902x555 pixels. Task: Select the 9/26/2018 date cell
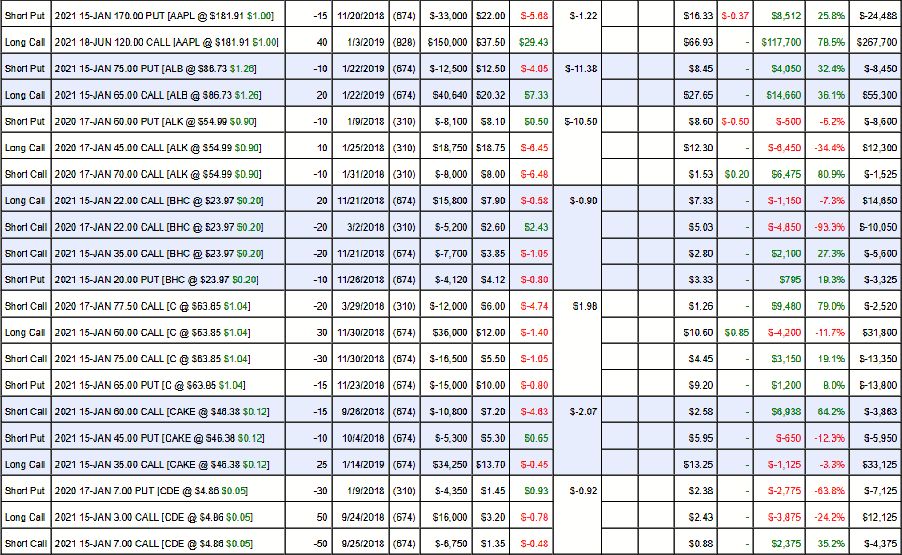point(355,411)
